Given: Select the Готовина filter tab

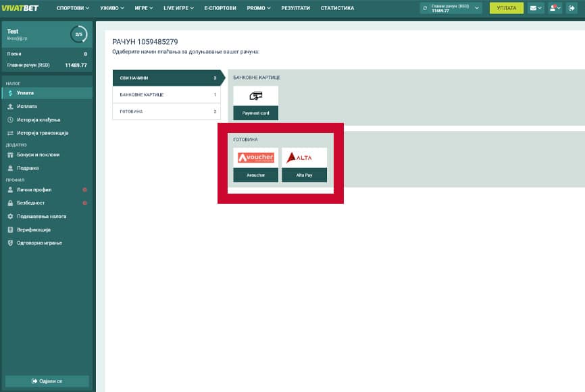Looking at the screenshot, I should pos(166,111).
